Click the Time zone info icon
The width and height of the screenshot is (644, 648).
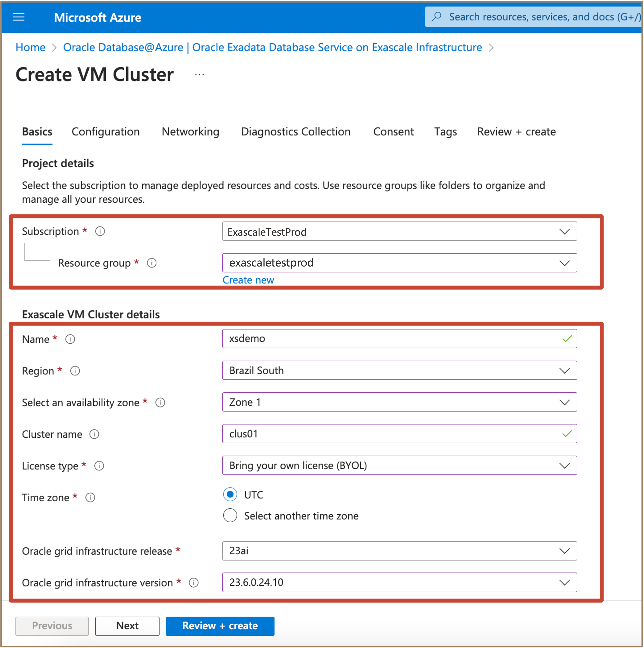(90, 497)
